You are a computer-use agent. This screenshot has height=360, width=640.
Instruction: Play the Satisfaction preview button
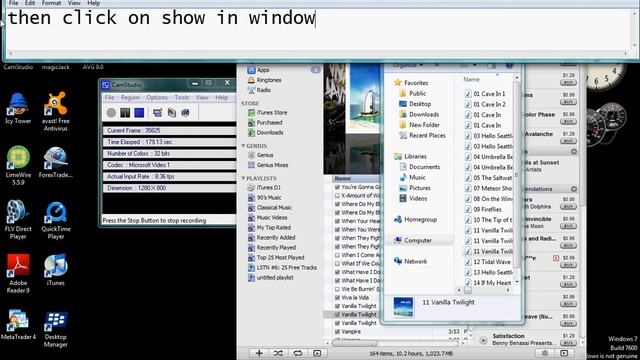[483, 340]
